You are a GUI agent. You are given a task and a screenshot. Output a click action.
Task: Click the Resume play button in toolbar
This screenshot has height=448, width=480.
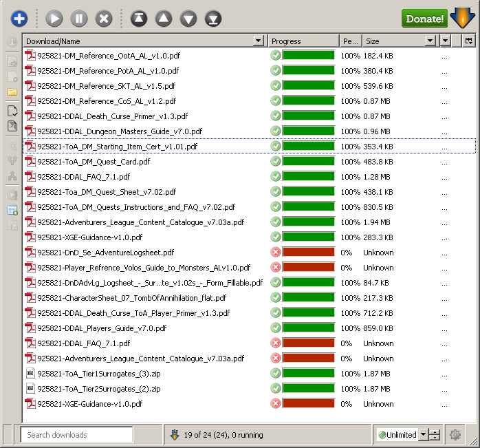(54, 19)
